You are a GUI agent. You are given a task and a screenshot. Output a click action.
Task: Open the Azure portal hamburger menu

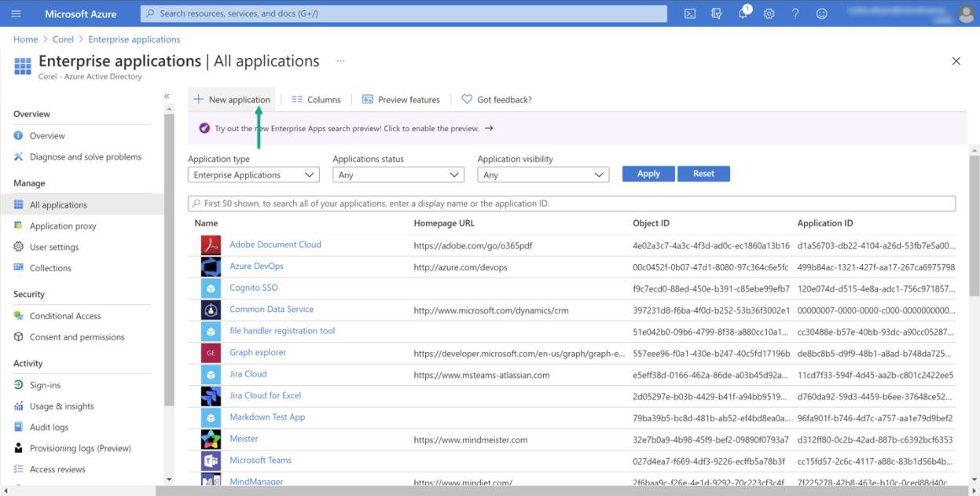(x=17, y=13)
